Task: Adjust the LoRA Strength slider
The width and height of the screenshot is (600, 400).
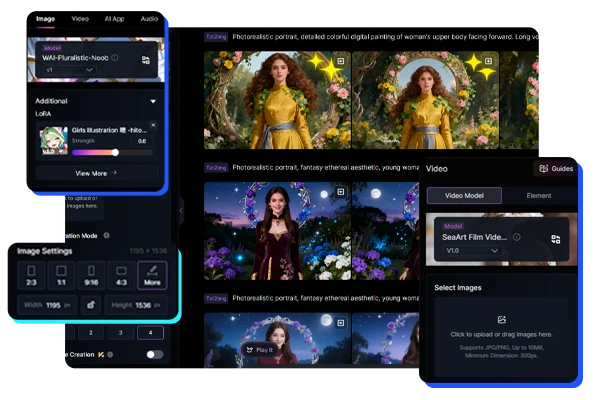Action: (x=112, y=152)
